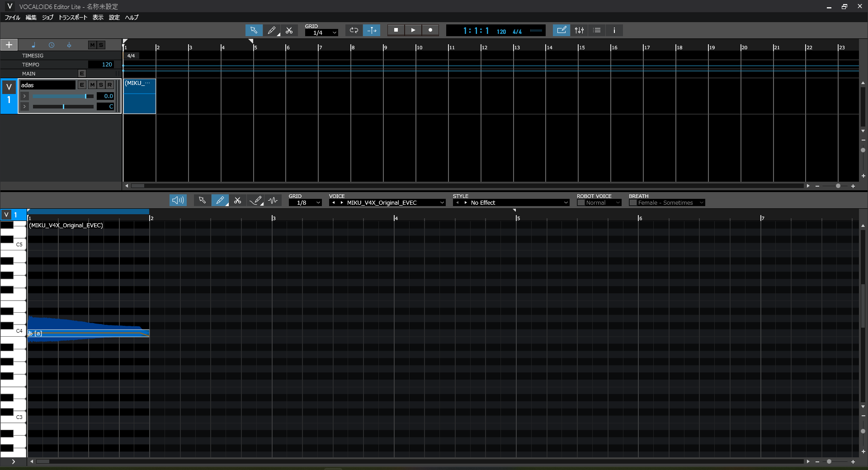Open the VOICE dropdown for MIKU_V4X_Original_EVEC

[442, 203]
